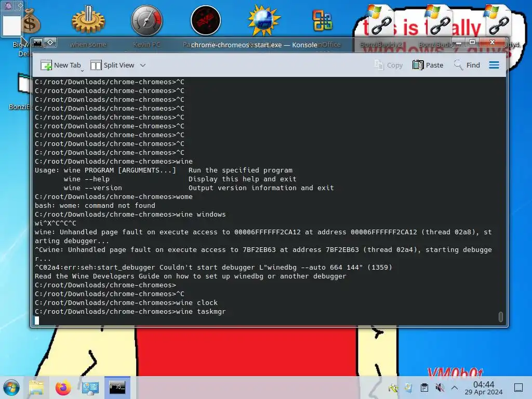
Task: Select the first Windows shortcut link icon
Action: [x=380, y=21]
